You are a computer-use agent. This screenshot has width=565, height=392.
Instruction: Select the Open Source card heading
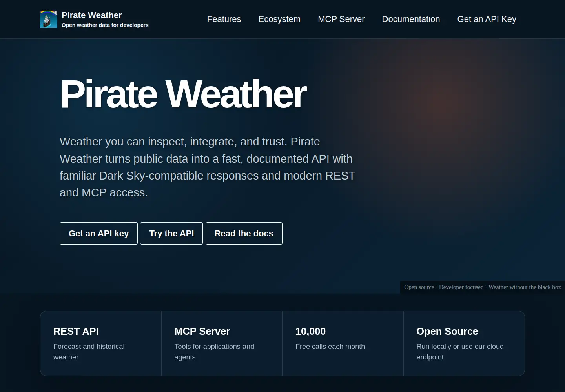click(447, 331)
